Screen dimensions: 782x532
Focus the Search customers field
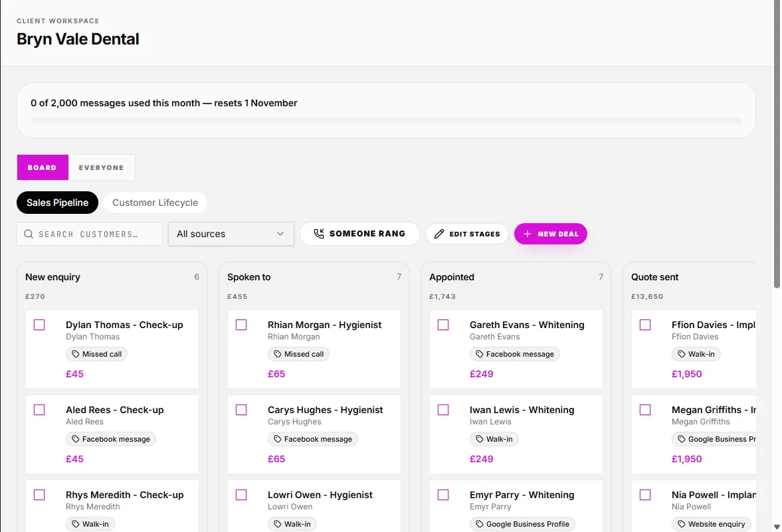[x=90, y=234]
